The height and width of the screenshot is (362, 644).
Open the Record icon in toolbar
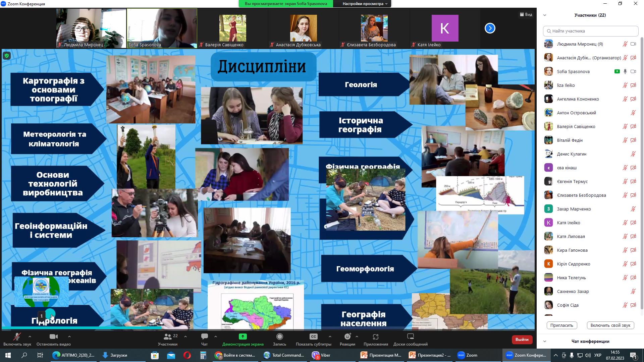click(x=279, y=337)
